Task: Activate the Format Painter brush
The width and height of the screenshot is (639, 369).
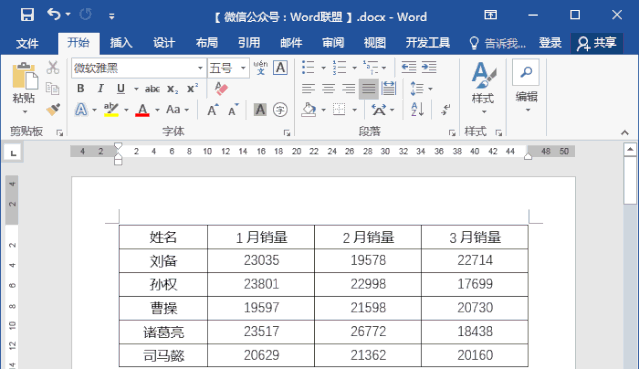Action: click(53, 109)
